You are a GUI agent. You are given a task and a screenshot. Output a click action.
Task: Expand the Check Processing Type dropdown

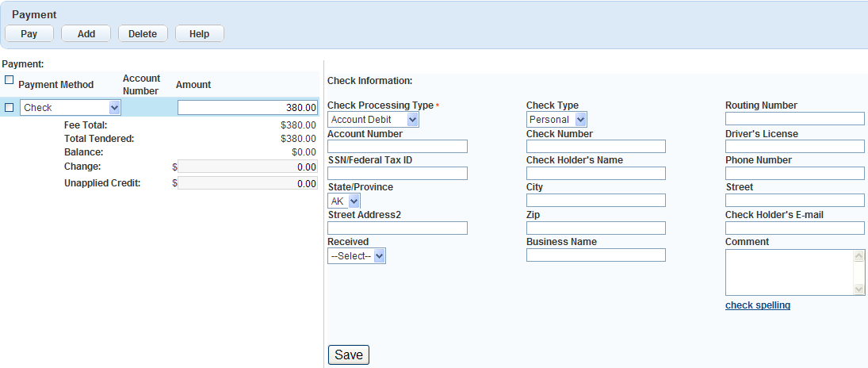[373, 120]
